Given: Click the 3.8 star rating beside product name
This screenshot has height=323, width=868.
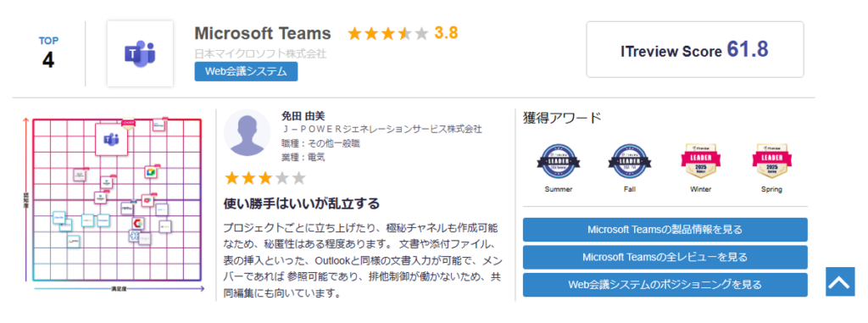Looking at the screenshot, I should click(403, 33).
